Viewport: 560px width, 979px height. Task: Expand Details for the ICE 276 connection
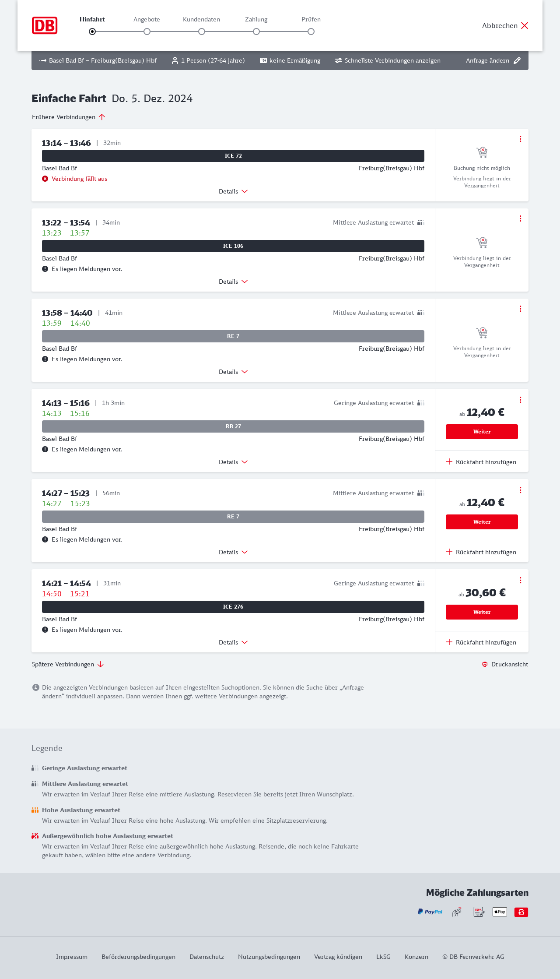pos(233,642)
